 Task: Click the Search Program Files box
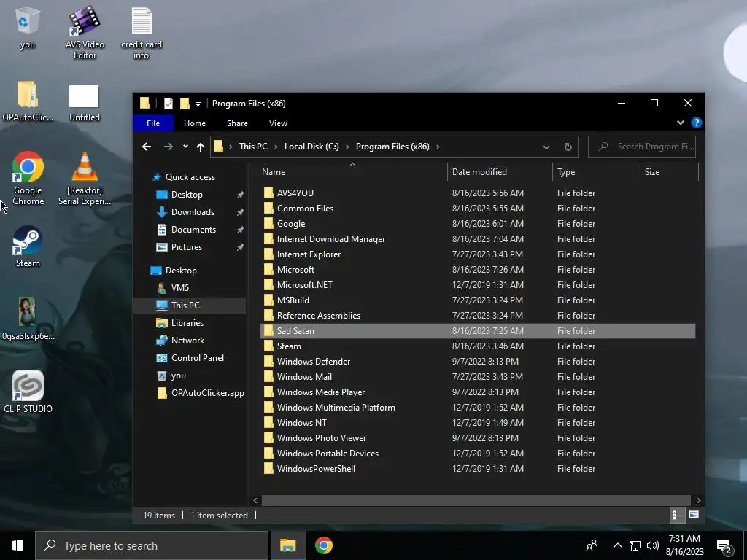coord(642,147)
